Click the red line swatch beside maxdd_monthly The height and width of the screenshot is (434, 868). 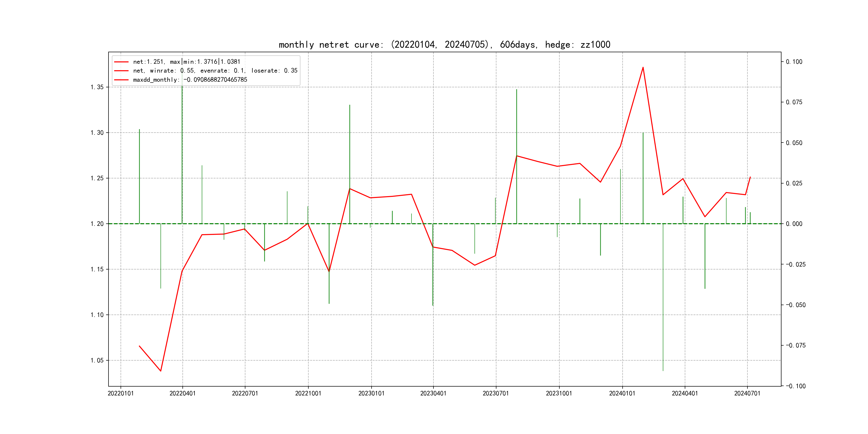pos(121,80)
